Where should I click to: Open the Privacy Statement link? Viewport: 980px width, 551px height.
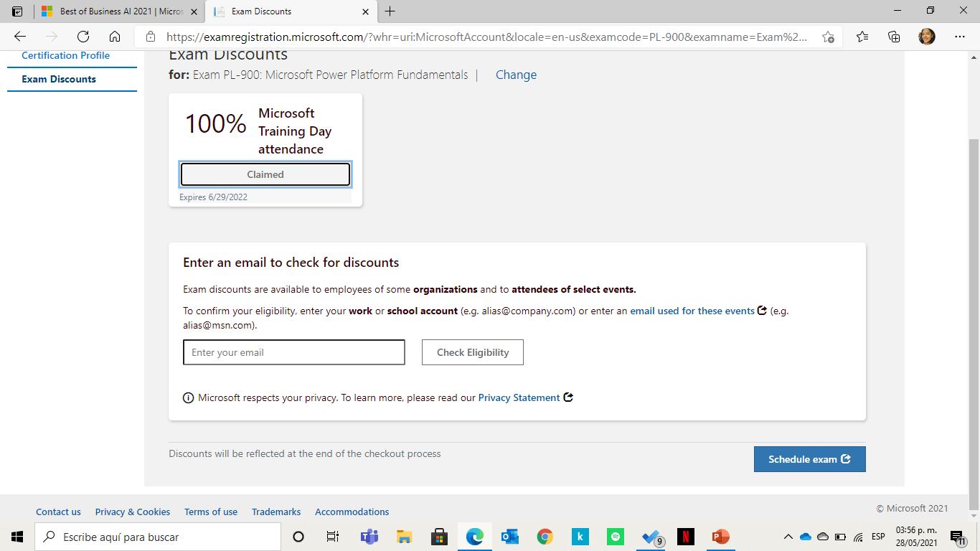519,397
